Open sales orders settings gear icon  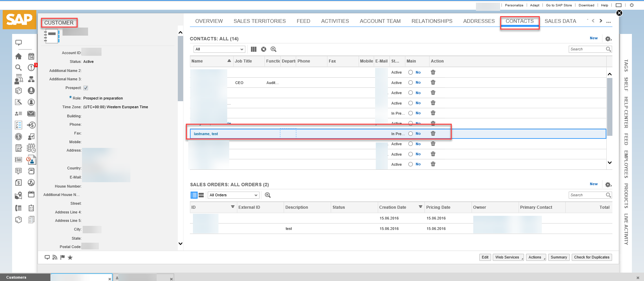(x=608, y=185)
